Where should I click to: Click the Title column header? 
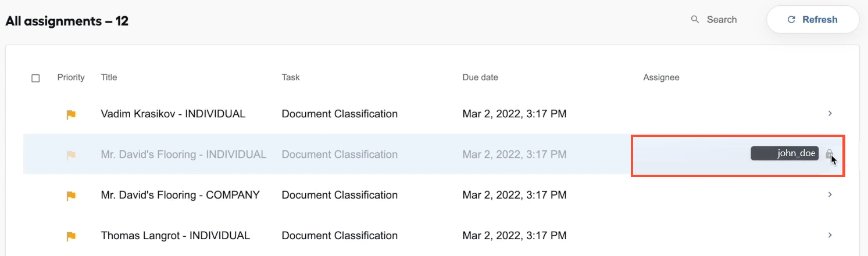tap(109, 77)
